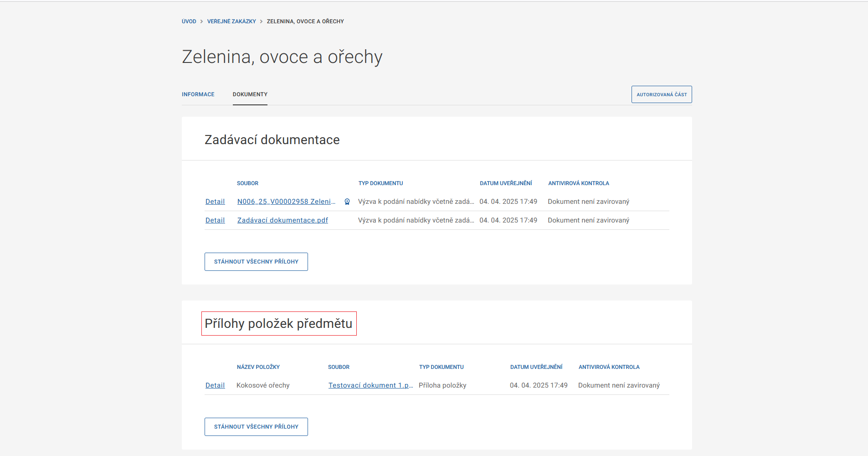Navigate to ÚVOD via breadcrumb
The image size is (868, 456).
click(x=189, y=21)
